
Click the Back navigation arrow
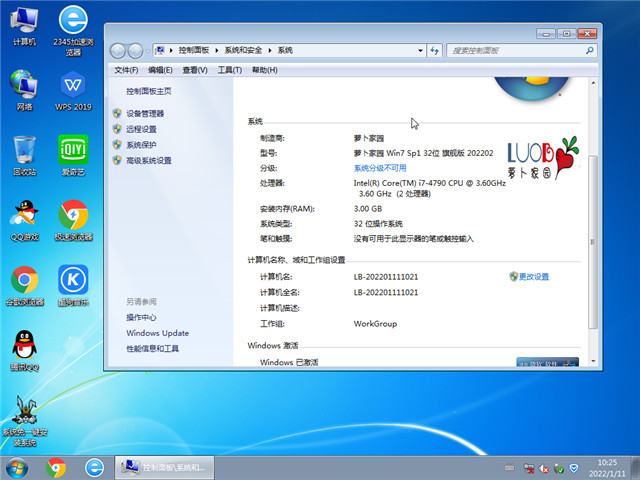point(118,51)
